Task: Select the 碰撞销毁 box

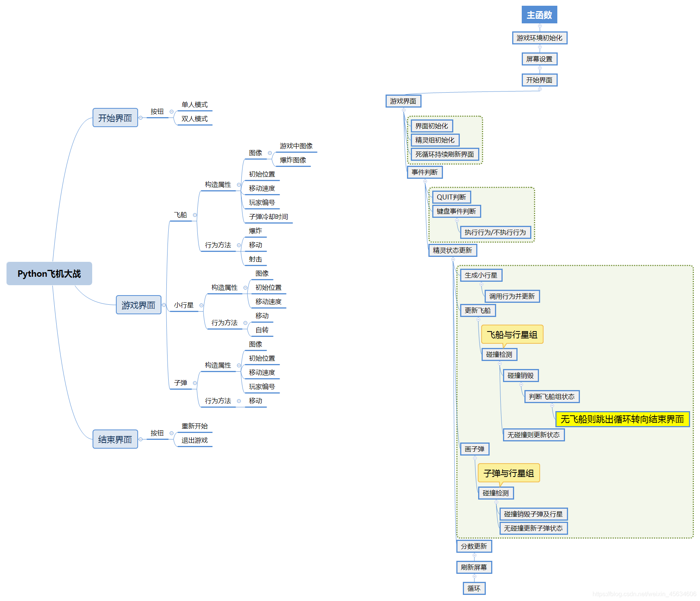Action: [521, 376]
